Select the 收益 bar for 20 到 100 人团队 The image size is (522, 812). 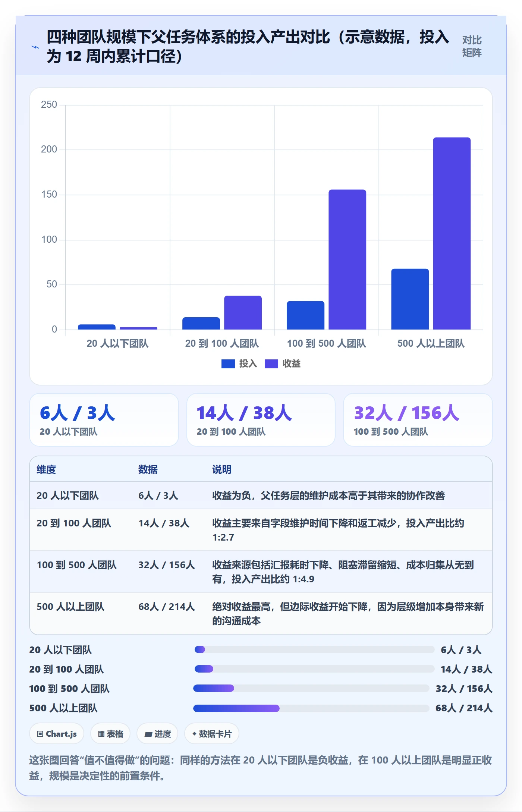coord(243,312)
